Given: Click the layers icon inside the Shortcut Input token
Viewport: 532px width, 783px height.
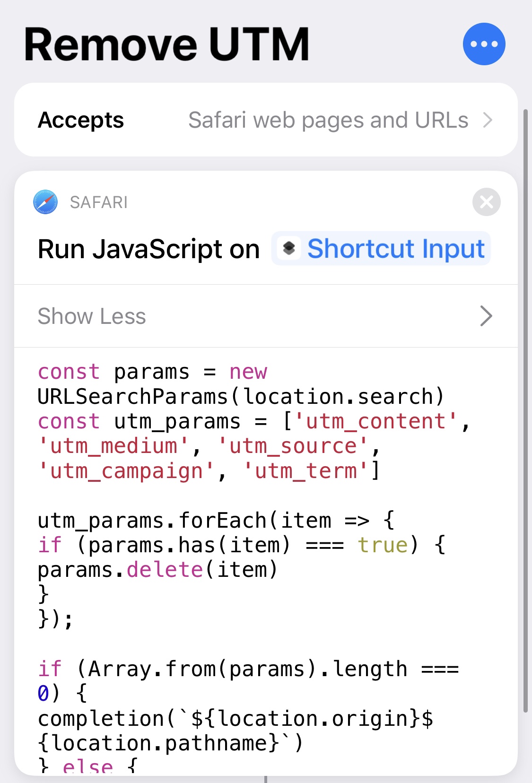Looking at the screenshot, I should pos(289,248).
